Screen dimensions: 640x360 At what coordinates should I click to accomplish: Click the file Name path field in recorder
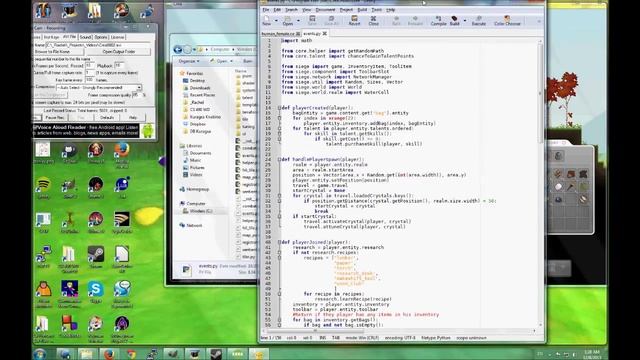click(x=97, y=45)
